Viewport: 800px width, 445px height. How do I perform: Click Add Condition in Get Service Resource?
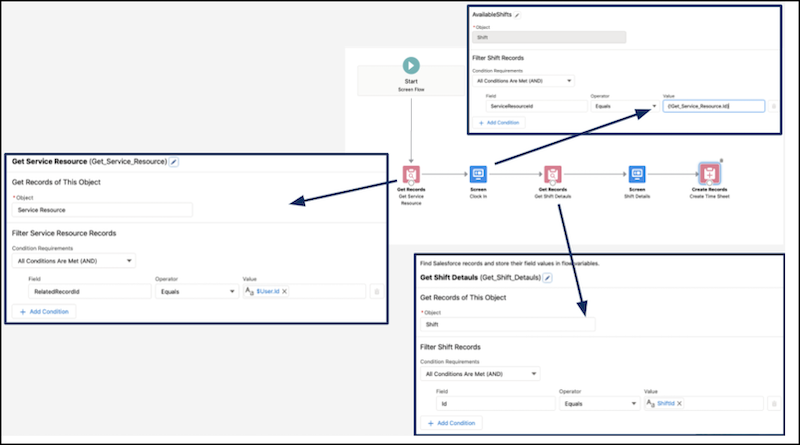point(46,311)
